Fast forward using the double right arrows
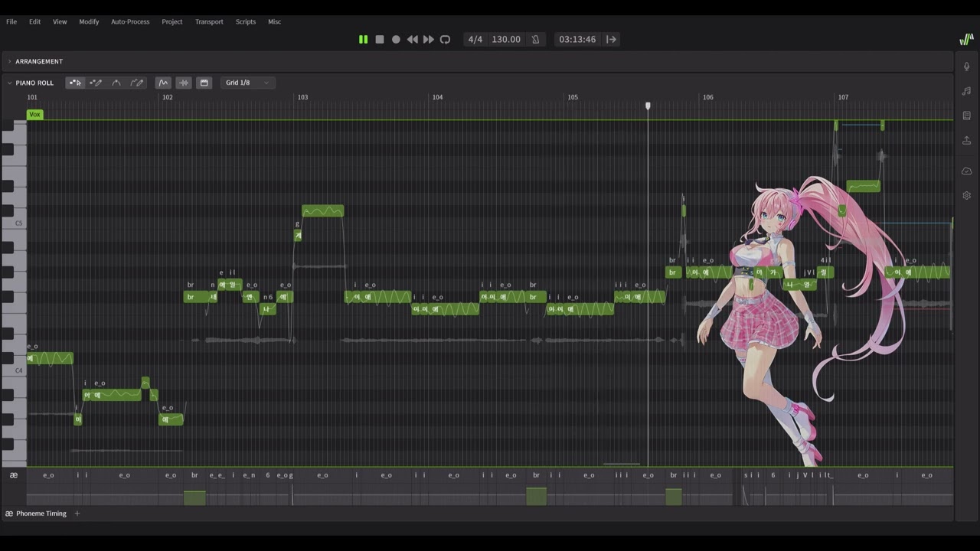 pyautogui.click(x=429, y=39)
